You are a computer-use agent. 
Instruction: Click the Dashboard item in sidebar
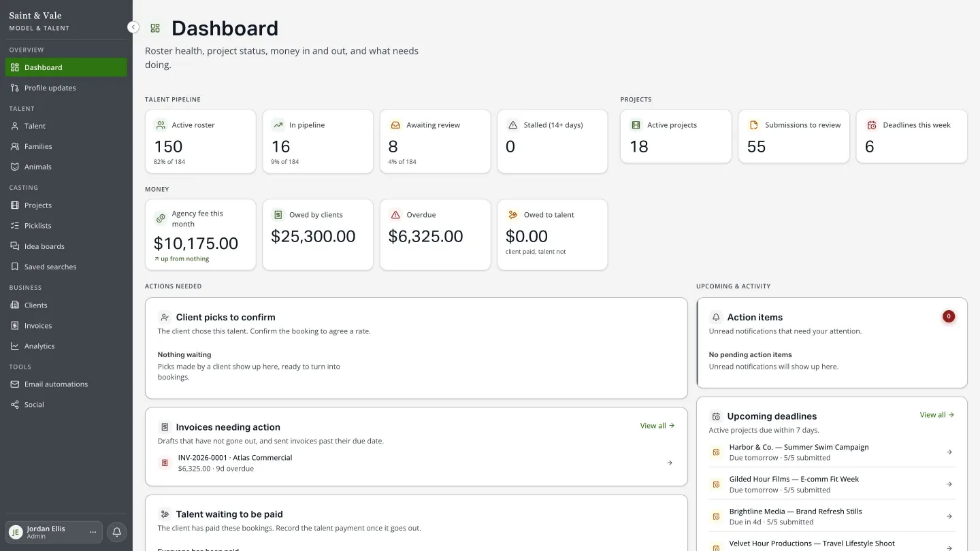tap(66, 67)
